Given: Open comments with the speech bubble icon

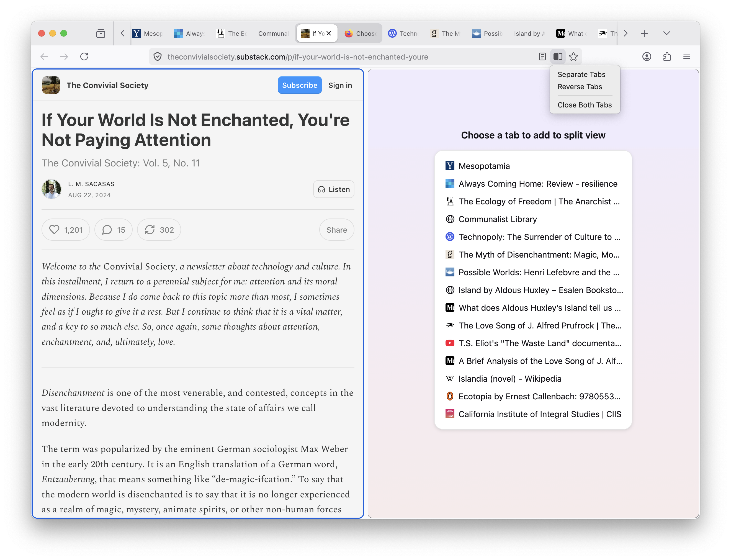Looking at the screenshot, I should (x=107, y=229).
